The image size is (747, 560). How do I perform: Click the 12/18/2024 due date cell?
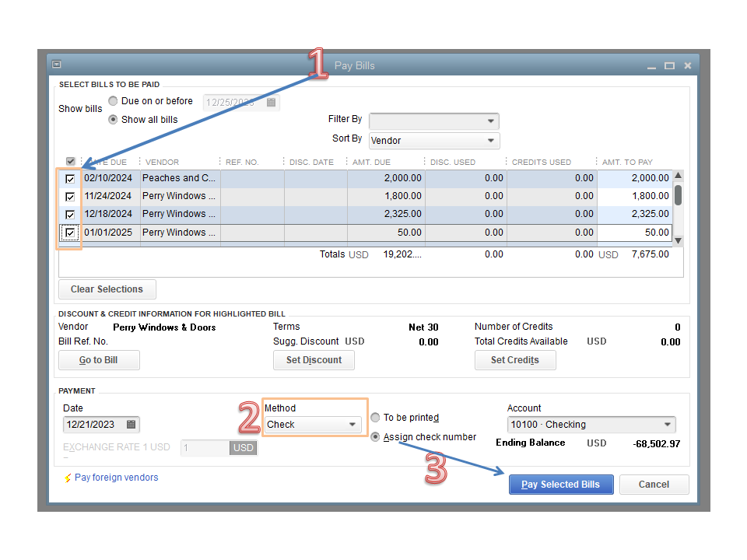[x=111, y=214]
